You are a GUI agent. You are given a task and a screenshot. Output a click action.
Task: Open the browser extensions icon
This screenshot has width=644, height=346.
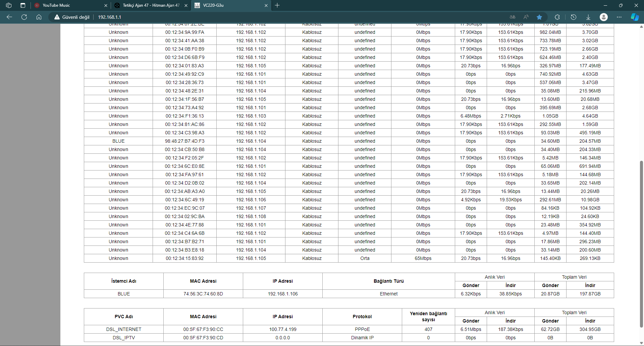[557, 17]
